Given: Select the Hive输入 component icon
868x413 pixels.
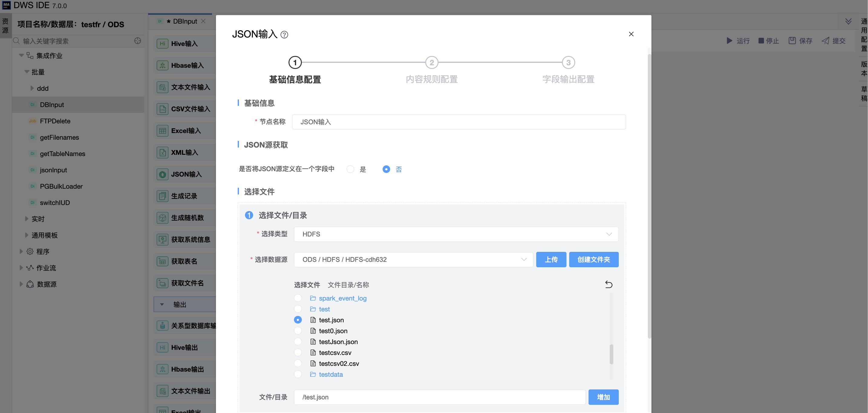Looking at the screenshot, I should [x=162, y=44].
